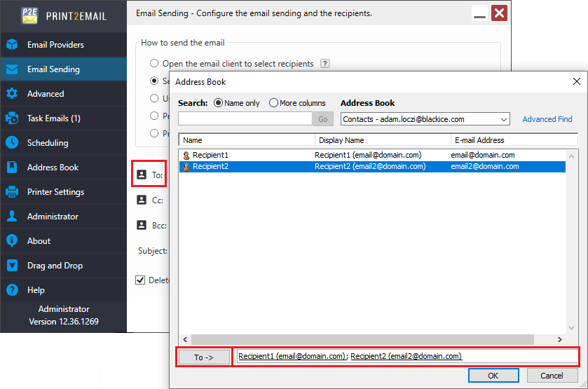The height and width of the screenshot is (389, 588).
Task: Click the Advanced Find link
Action: [547, 119]
